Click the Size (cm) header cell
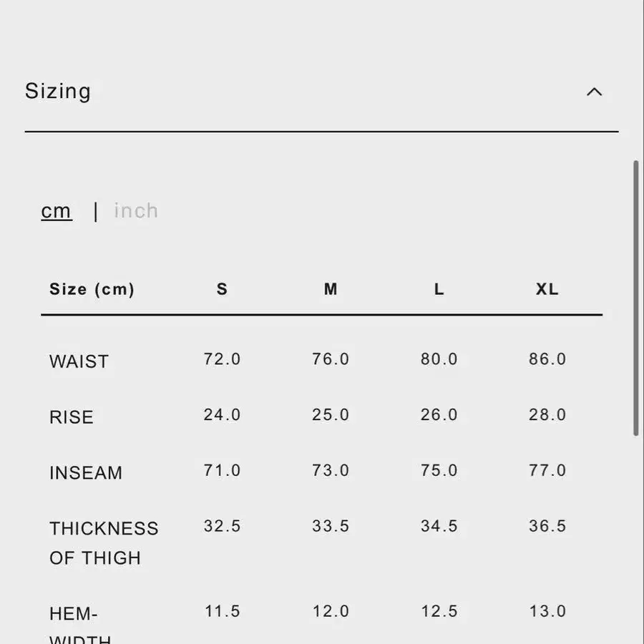The height and width of the screenshot is (644, 644). click(92, 289)
